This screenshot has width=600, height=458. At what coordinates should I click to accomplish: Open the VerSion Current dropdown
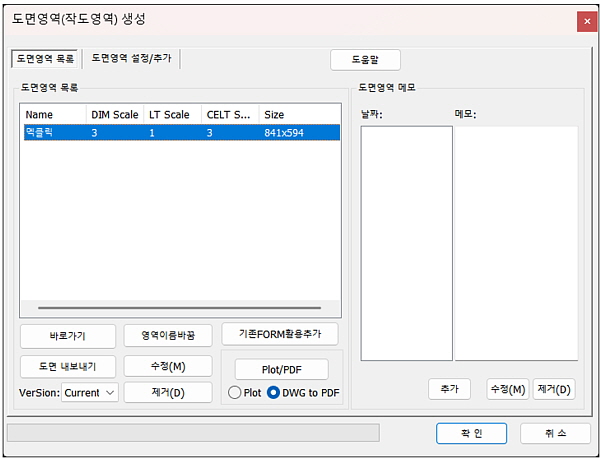pos(90,393)
